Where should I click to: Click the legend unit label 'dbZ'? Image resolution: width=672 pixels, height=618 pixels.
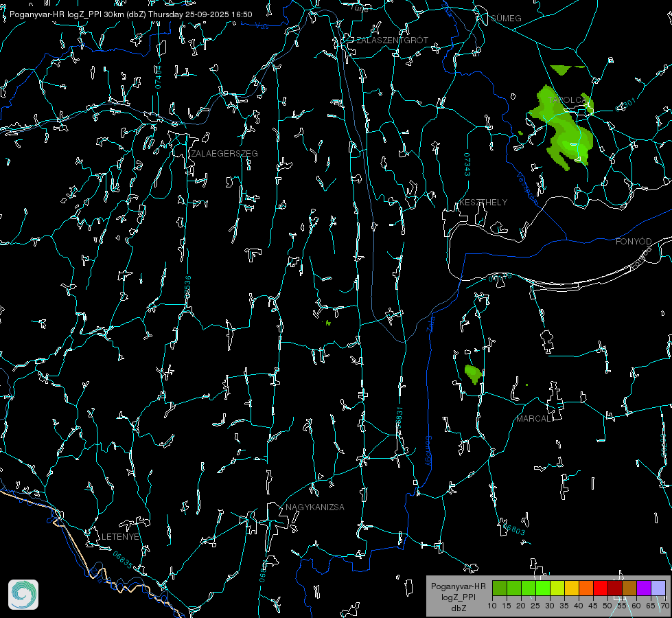click(458, 608)
